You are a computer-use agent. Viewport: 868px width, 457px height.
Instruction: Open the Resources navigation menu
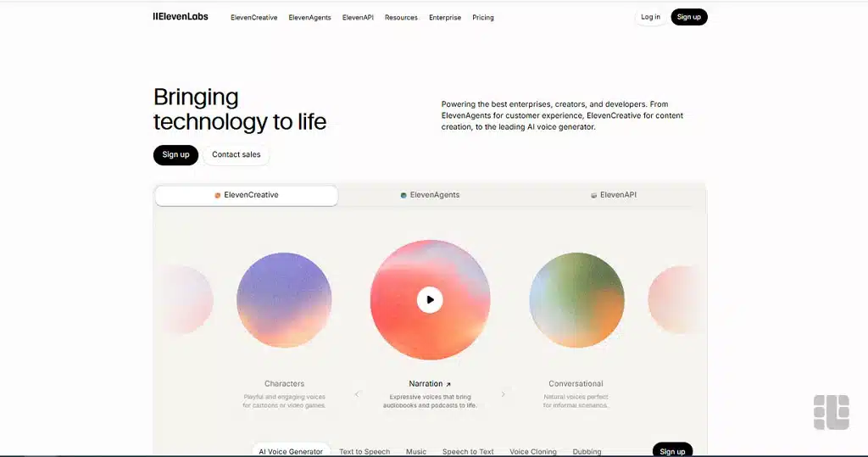click(401, 18)
